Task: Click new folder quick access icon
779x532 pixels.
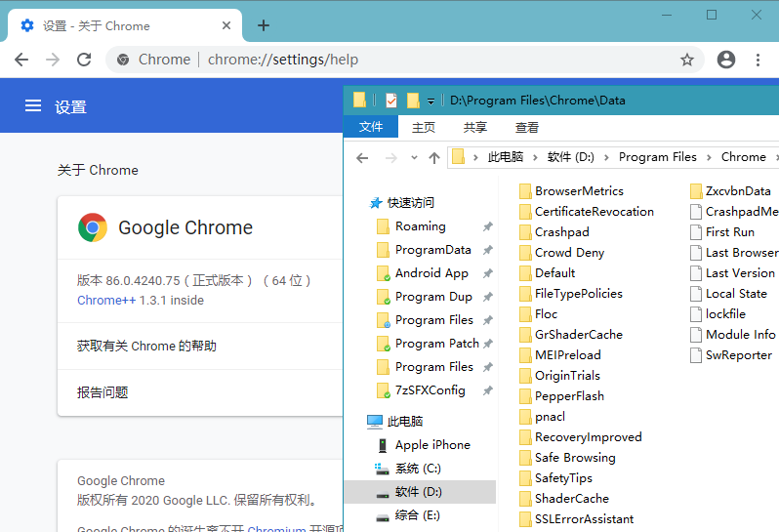Action: pyautogui.click(x=413, y=101)
